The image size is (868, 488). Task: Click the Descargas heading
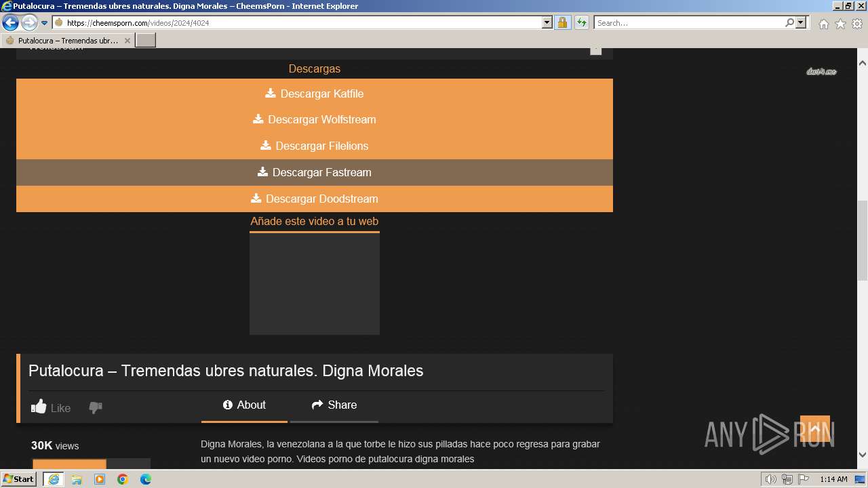coord(315,68)
